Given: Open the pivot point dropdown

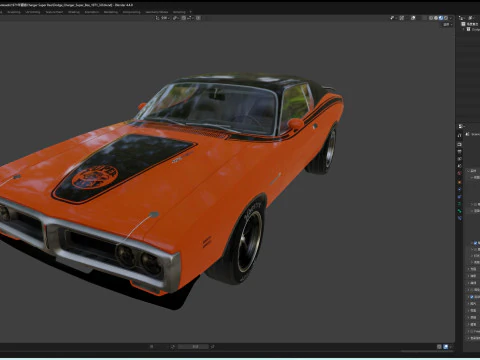Looking at the screenshot, I should pos(176,18).
